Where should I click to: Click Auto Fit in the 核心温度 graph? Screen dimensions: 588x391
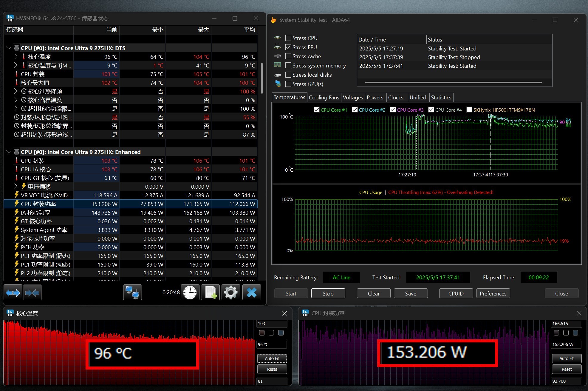(272, 358)
